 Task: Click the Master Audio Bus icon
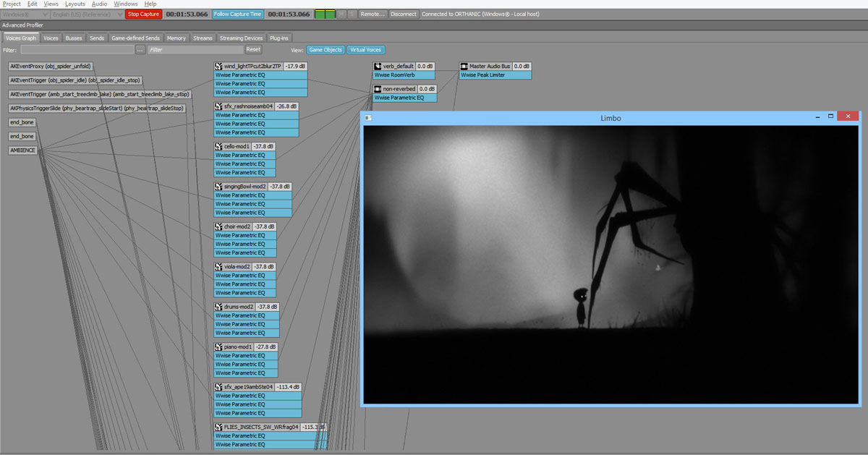point(464,66)
